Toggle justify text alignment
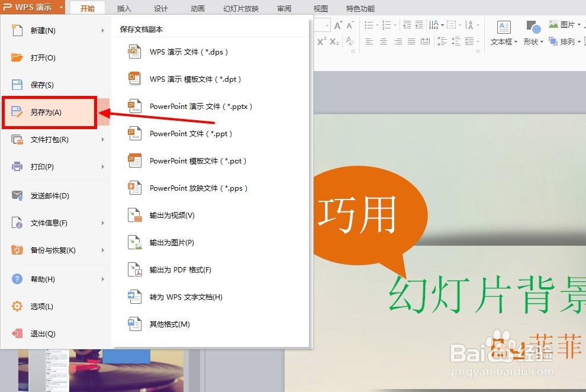The image size is (586, 392). point(411,41)
